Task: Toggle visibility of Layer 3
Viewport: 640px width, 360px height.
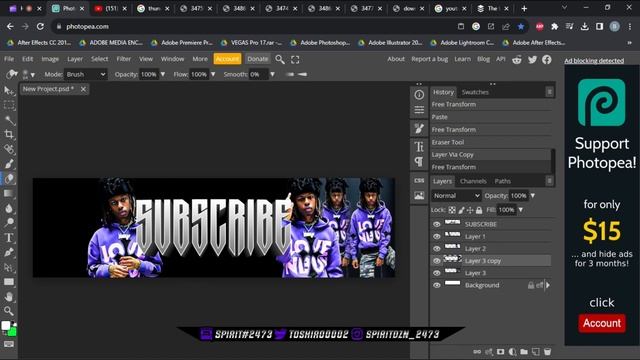Action: click(x=437, y=273)
